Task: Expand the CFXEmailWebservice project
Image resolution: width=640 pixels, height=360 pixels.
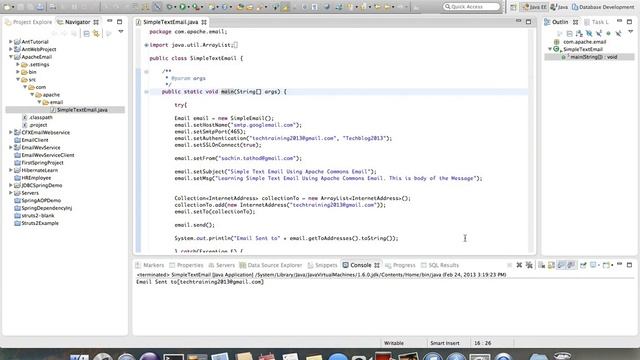Action: coord(11,132)
